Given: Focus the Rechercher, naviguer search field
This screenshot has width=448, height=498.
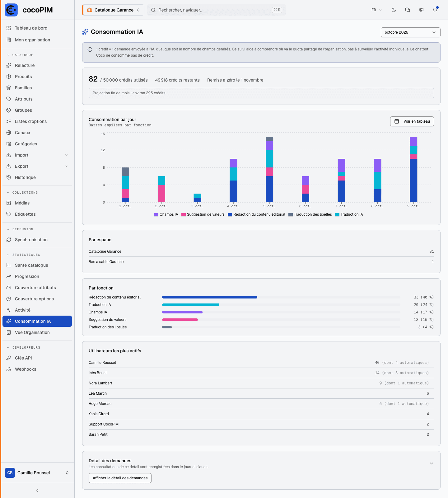Looking at the screenshot, I should (x=217, y=10).
